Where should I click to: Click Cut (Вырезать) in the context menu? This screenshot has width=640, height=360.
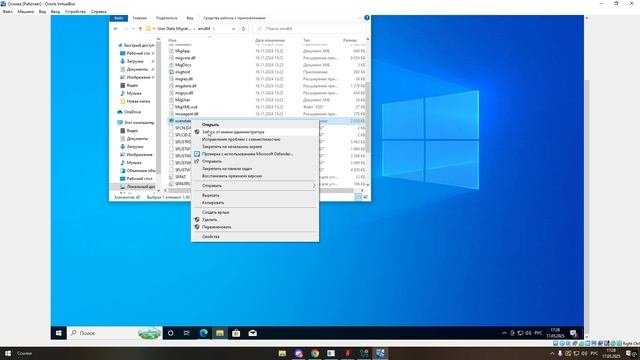[x=211, y=196]
